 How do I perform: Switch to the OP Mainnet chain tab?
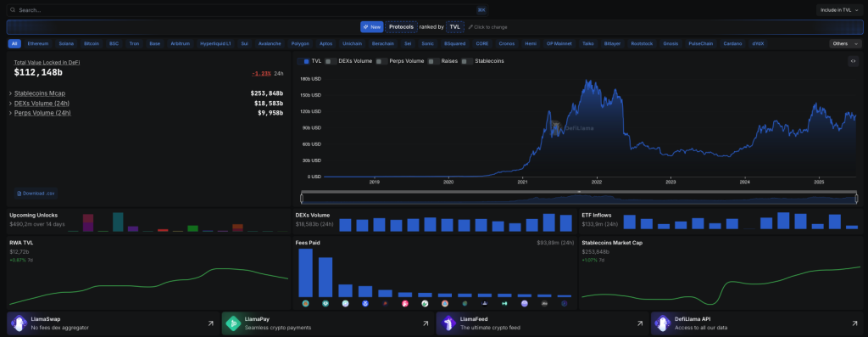tap(559, 43)
